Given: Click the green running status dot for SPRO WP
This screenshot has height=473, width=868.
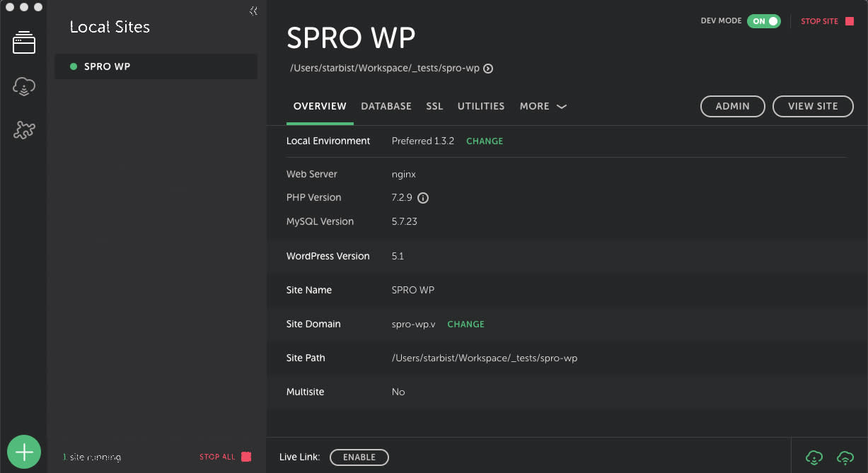Looking at the screenshot, I should (74, 66).
